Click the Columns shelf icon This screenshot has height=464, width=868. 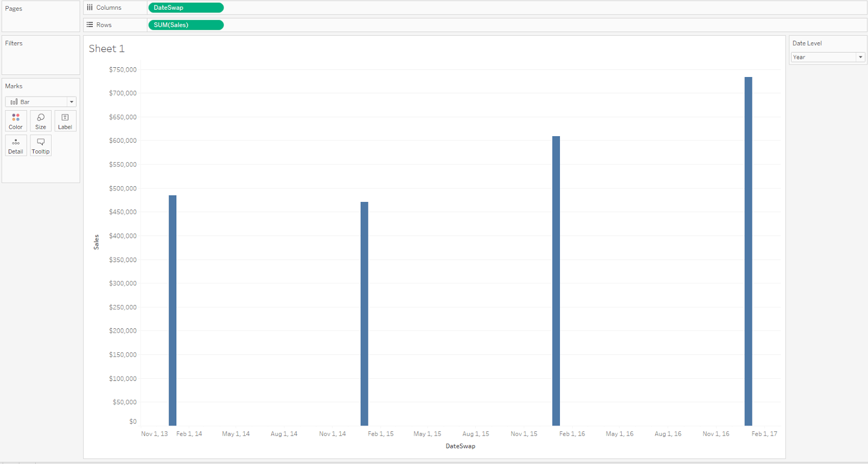(x=90, y=8)
